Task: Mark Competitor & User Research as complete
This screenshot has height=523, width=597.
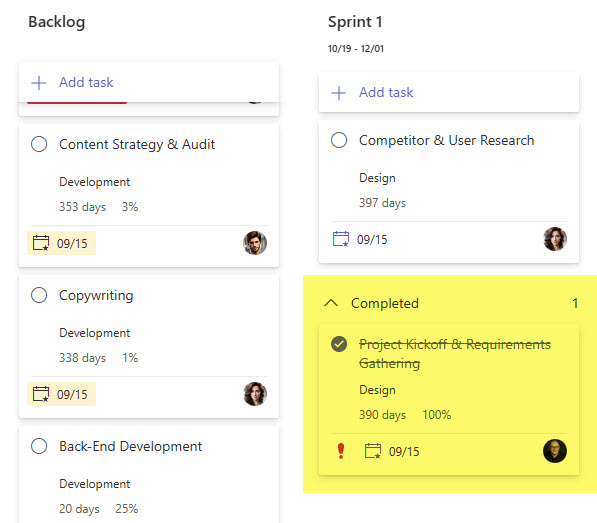Action: (339, 140)
